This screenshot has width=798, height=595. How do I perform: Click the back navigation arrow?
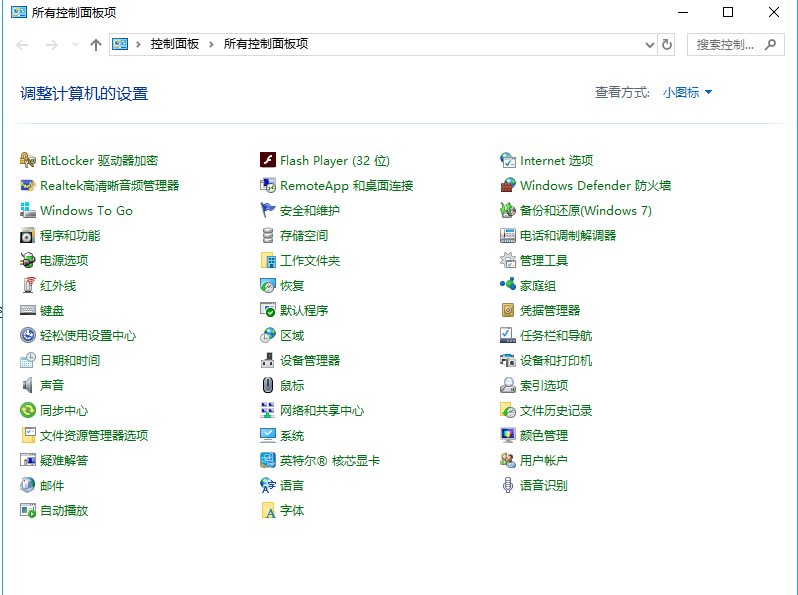pos(22,45)
